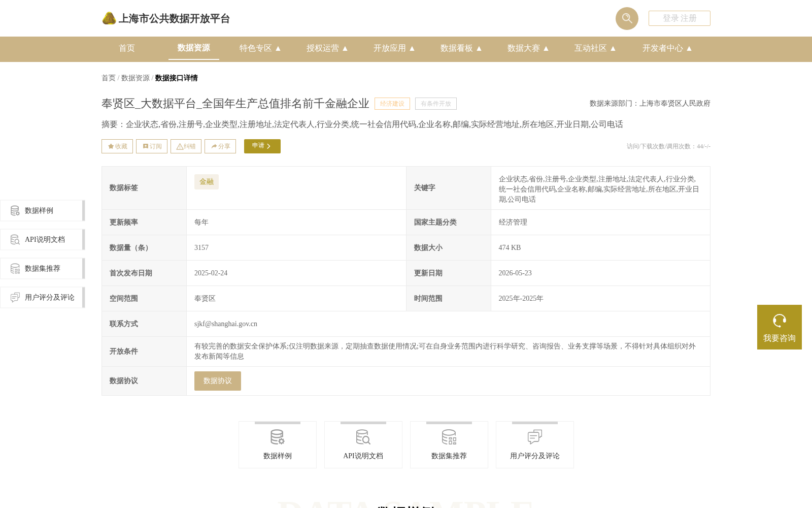The width and height of the screenshot is (812, 508).
Task: Click the 数据资源 breadcrumb link
Action: coord(136,78)
